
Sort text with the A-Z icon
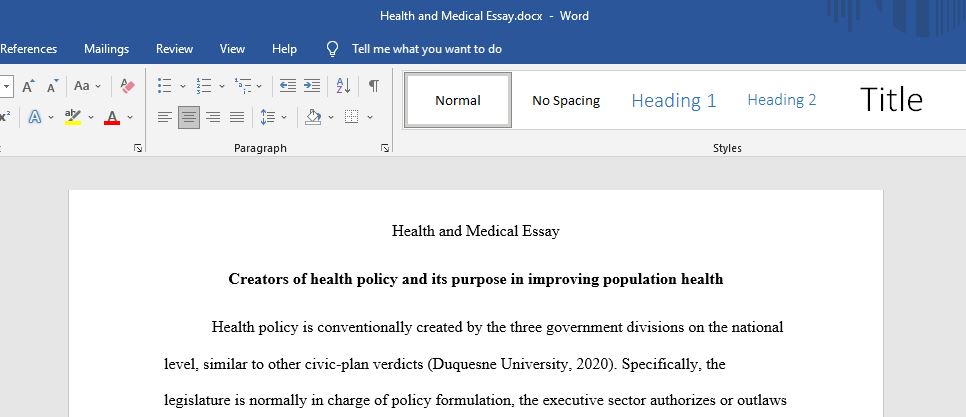(343, 86)
